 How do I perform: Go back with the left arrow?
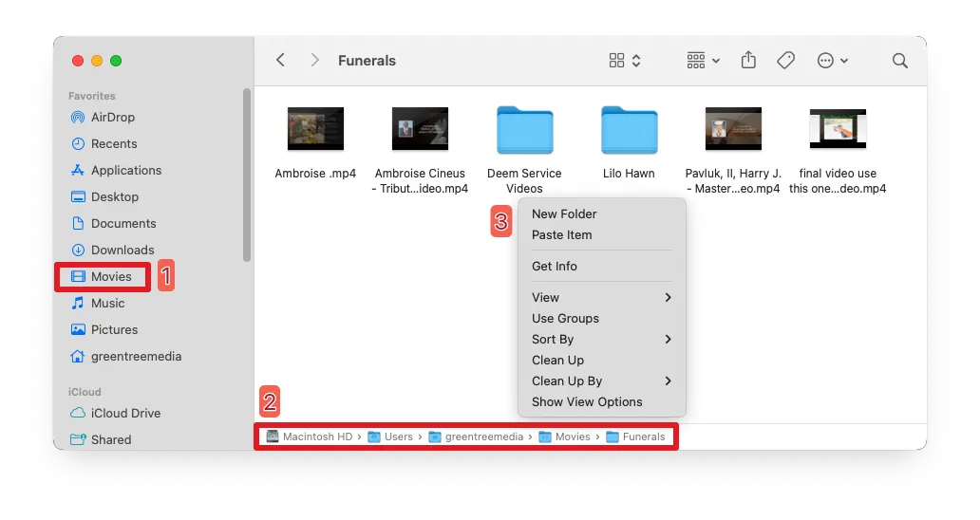281,60
